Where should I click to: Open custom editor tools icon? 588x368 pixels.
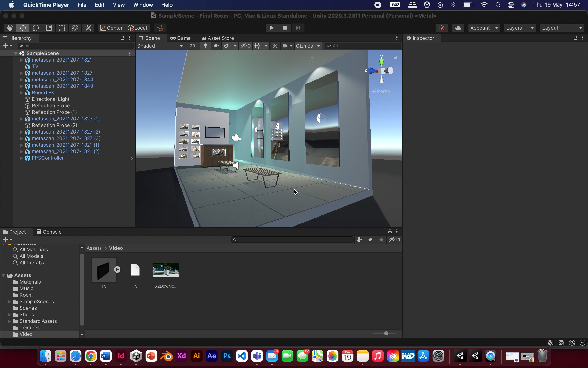click(x=88, y=28)
